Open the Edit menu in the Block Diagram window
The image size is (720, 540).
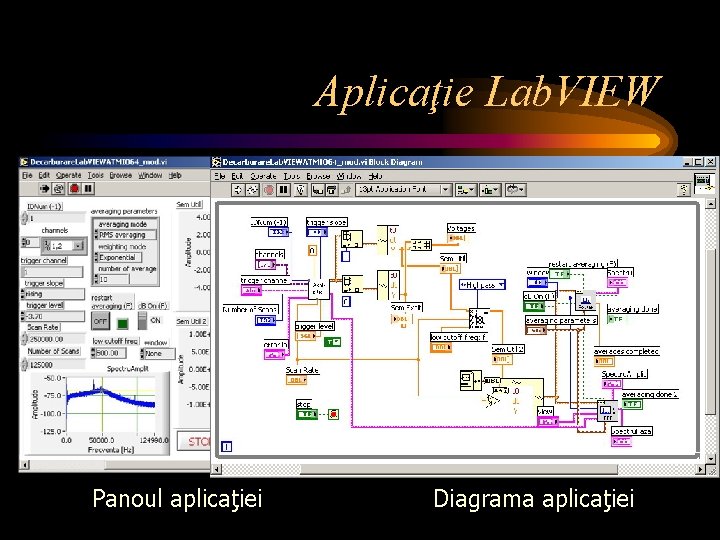tap(237, 176)
